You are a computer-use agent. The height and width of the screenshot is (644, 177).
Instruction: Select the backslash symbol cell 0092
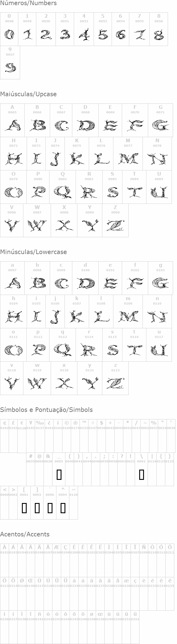click(x=141, y=469)
